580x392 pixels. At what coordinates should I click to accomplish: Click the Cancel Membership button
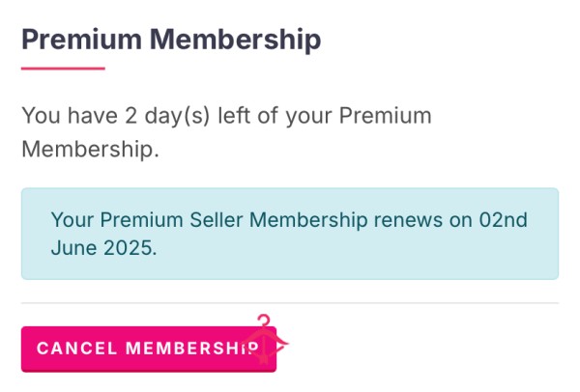pyautogui.click(x=149, y=349)
